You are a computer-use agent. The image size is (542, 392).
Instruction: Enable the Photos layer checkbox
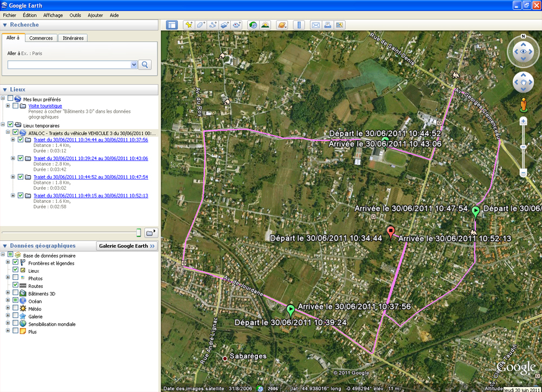[16, 277]
